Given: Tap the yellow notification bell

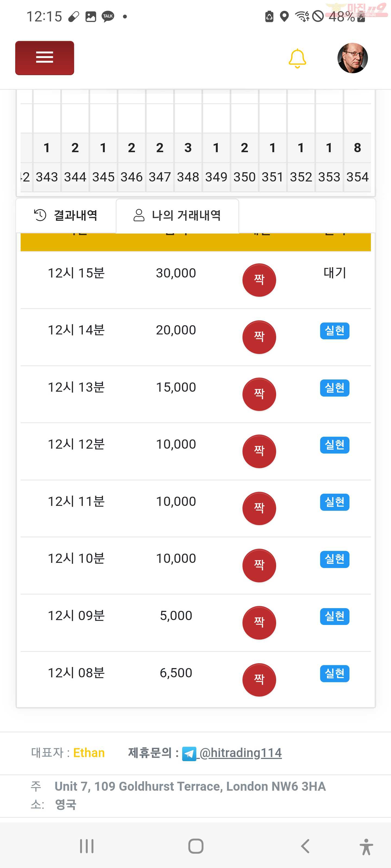Looking at the screenshot, I should (x=297, y=58).
